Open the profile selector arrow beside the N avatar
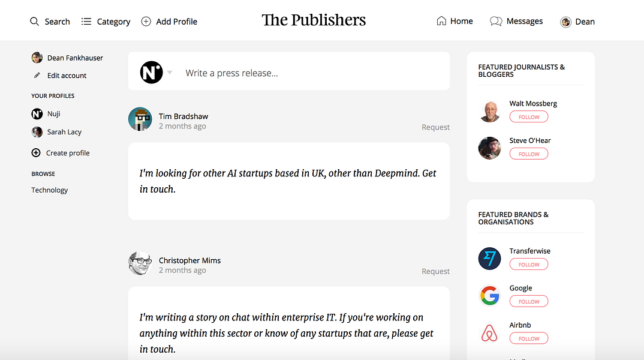The width and height of the screenshot is (644, 360). pyautogui.click(x=170, y=72)
